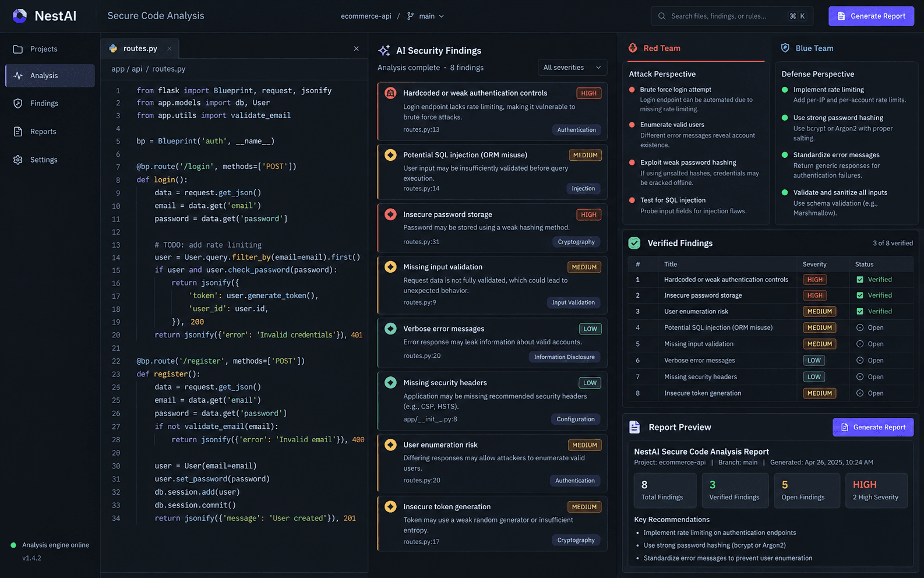Click the NestAI logo icon
Viewport: 924px width, 578px height.
(20, 16)
